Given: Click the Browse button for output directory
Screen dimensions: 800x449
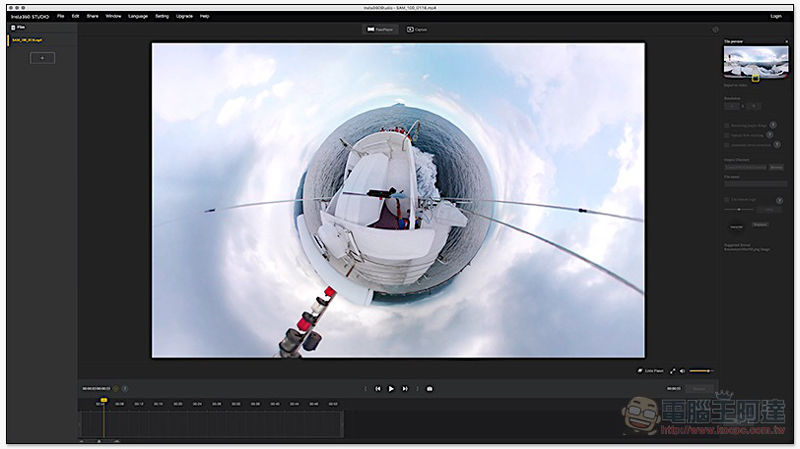Looking at the screenshot, I should coord(776,167).
